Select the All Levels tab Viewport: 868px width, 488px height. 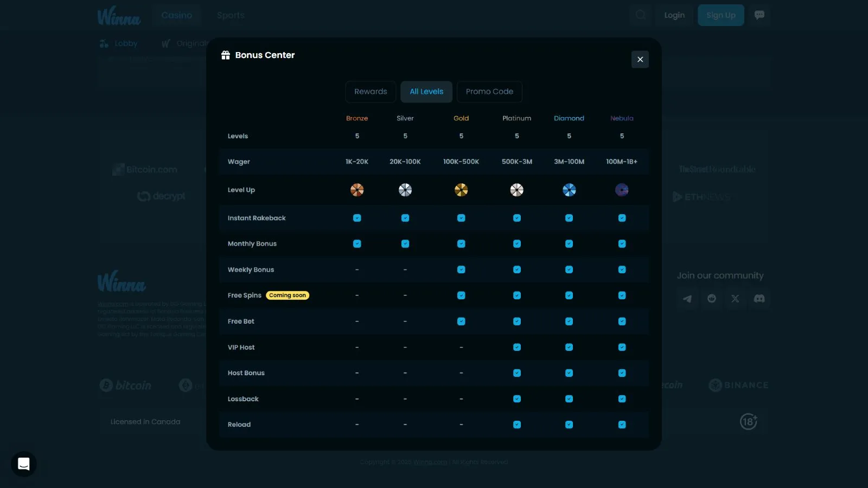pyautogui.click(x=426, y=92)
